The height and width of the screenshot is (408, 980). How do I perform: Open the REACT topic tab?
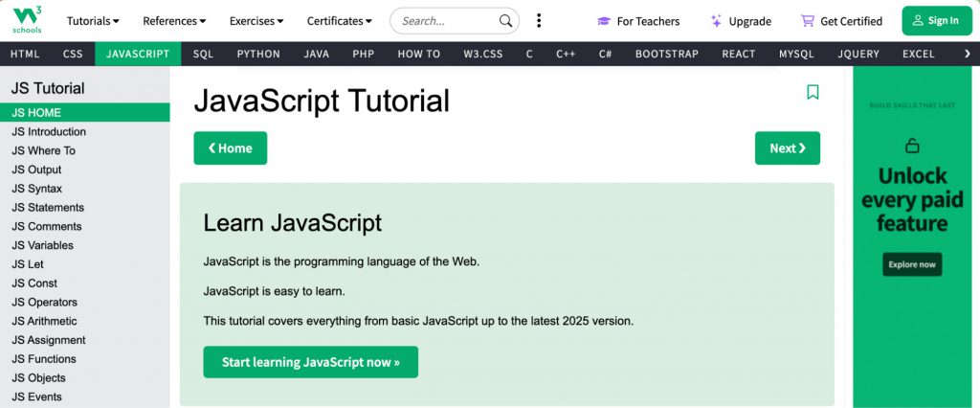click(739, 54)
